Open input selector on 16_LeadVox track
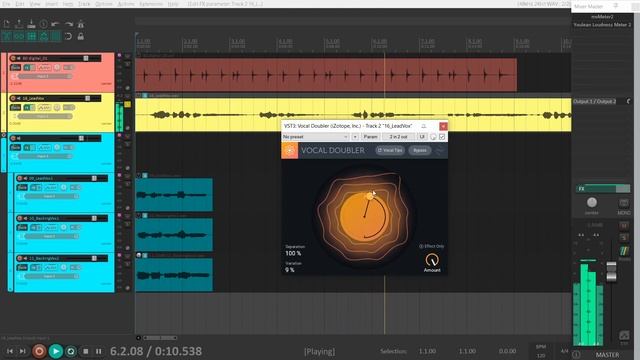This screenshot has width=640, height=360. pos(44,116)
